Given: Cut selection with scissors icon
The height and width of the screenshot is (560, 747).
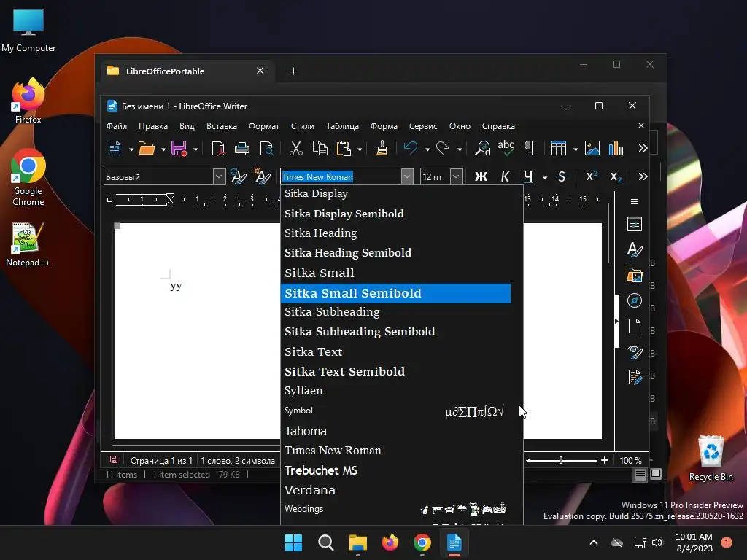Looking at the screenshot, I should [x=296, y=149].
